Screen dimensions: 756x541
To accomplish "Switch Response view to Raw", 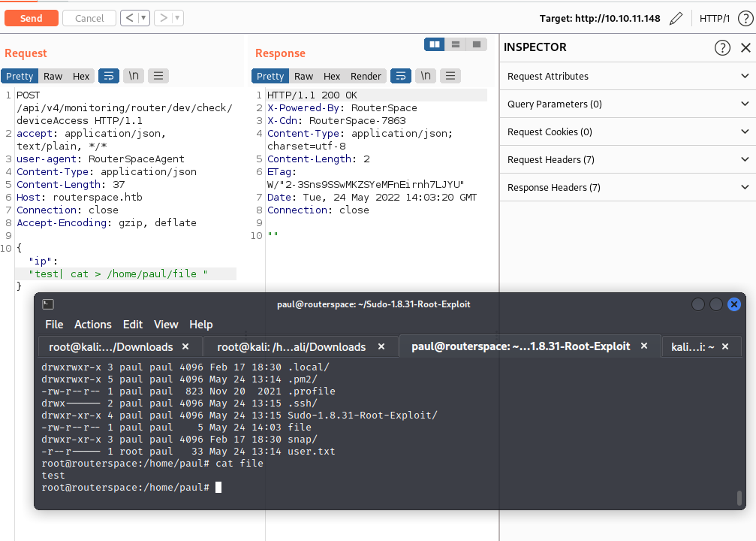I will point(304,76).
